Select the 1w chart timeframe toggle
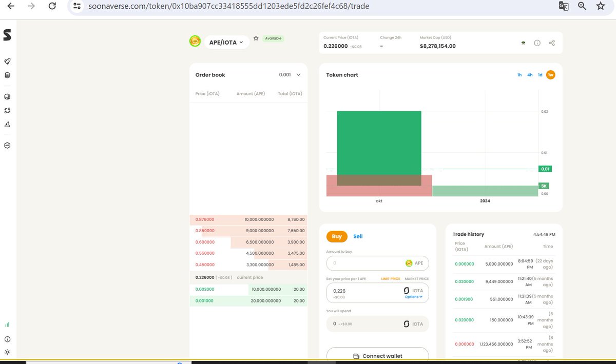This screenshot has width=616, height=364. pyautogui.click(x=550, y=74)
